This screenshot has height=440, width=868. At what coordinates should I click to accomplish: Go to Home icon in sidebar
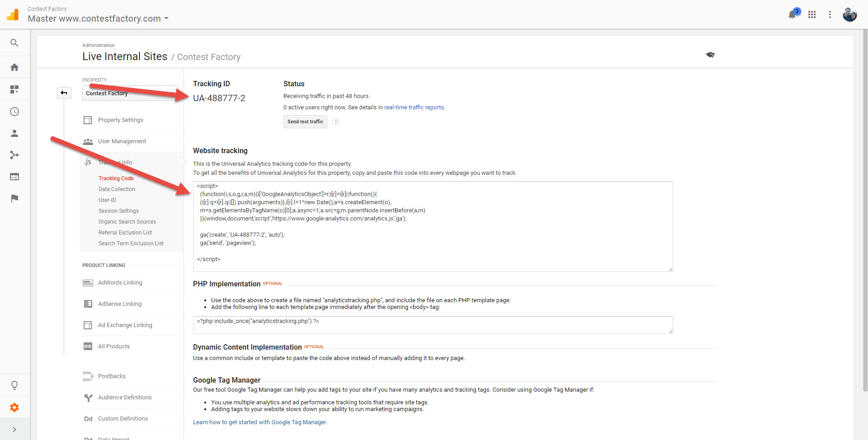tap(14, 67)
